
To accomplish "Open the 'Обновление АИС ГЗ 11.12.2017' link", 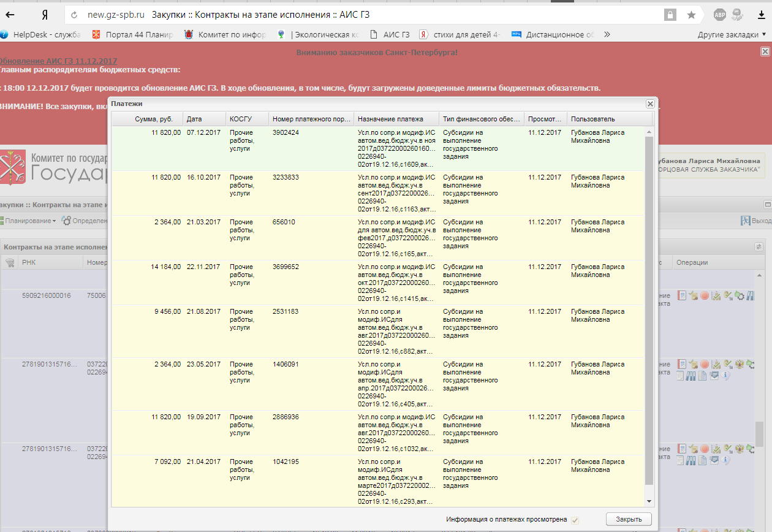I will (58, 61).
